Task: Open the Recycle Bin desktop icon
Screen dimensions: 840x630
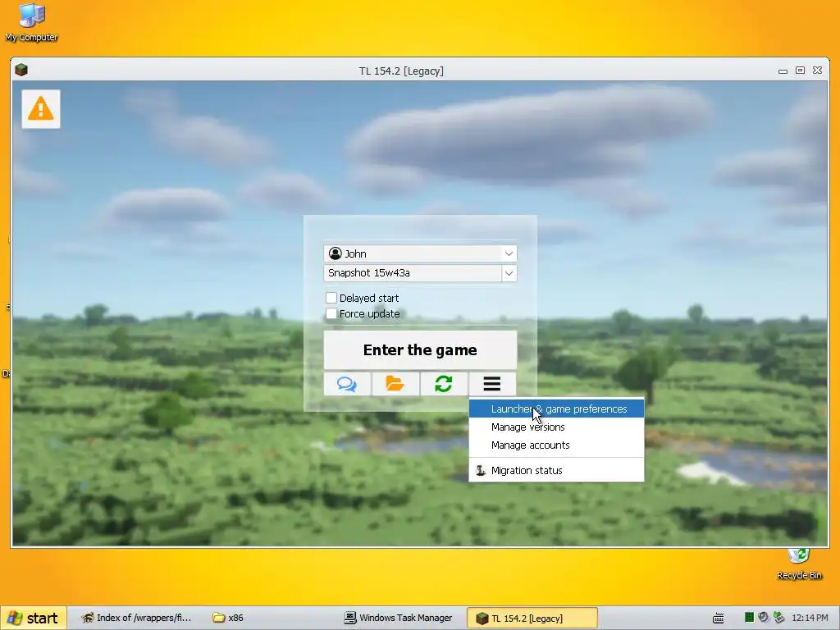Action: point(799,564)
